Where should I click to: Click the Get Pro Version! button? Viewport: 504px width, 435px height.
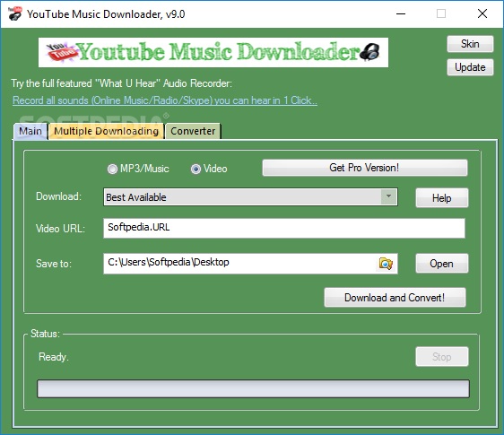click(365, 168)
